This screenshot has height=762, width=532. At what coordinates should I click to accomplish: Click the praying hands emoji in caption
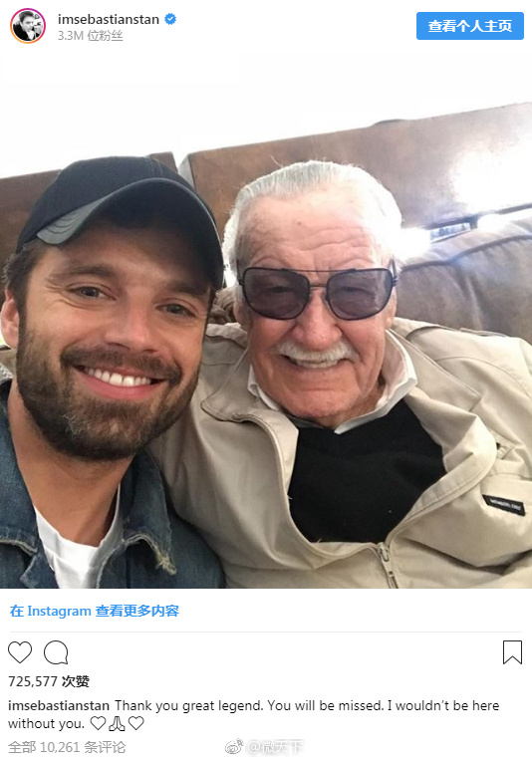click(x=117, y=723)
